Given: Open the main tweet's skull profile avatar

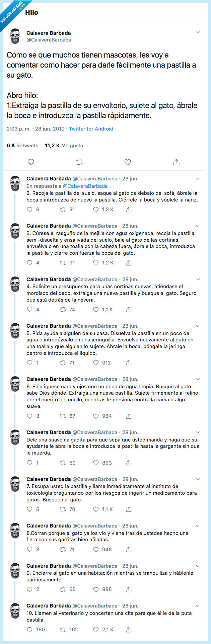Looking at the screenshot, I should pos(15,36).
